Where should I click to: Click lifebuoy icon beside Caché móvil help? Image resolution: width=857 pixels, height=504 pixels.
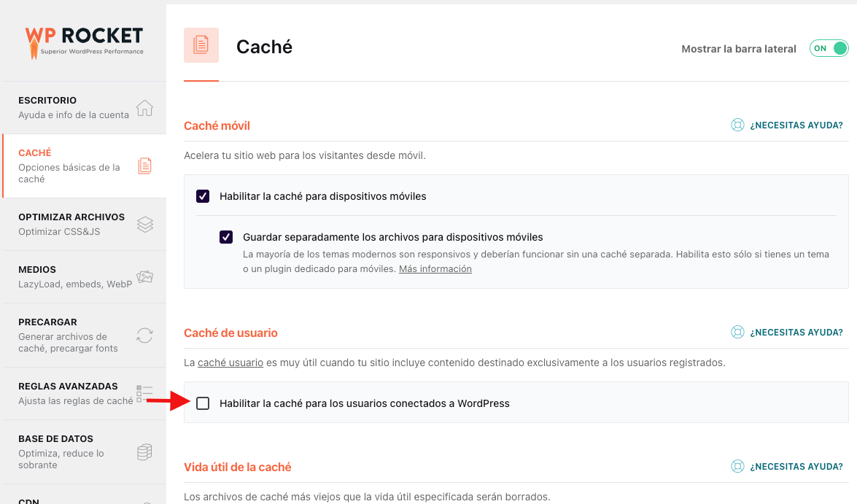pos(737,125)
